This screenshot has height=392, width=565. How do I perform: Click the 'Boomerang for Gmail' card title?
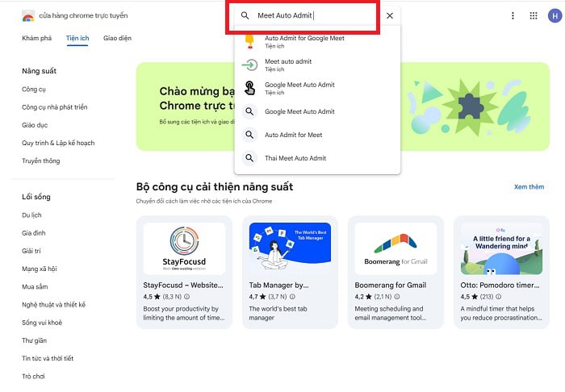[x=390, y=285]
